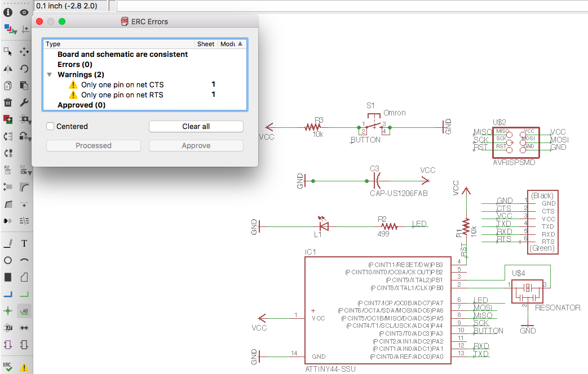Select the Arc tool
The height and width of the screenshot is (374, 588).
(x=24, y=260)
